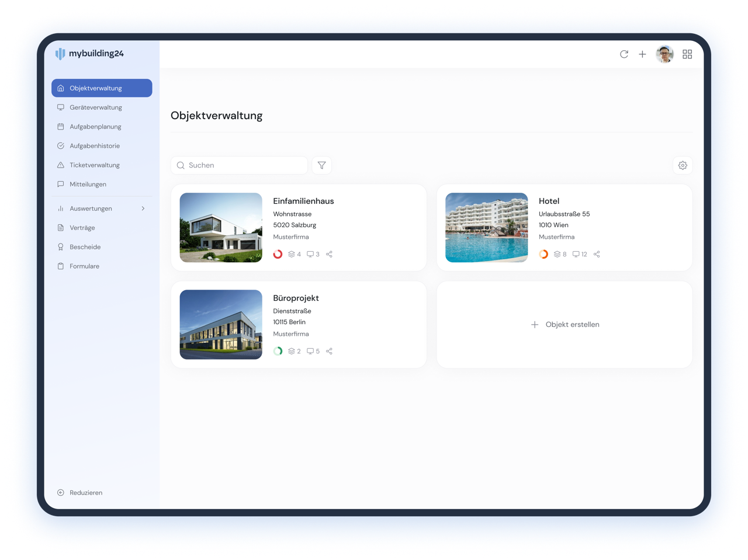The height and width of the screenshot is (560, 748).
Task: Open the Hotel thumbnail image
Action: (487, 228)
